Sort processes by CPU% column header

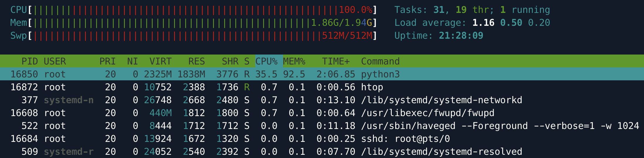coord(266,61)
